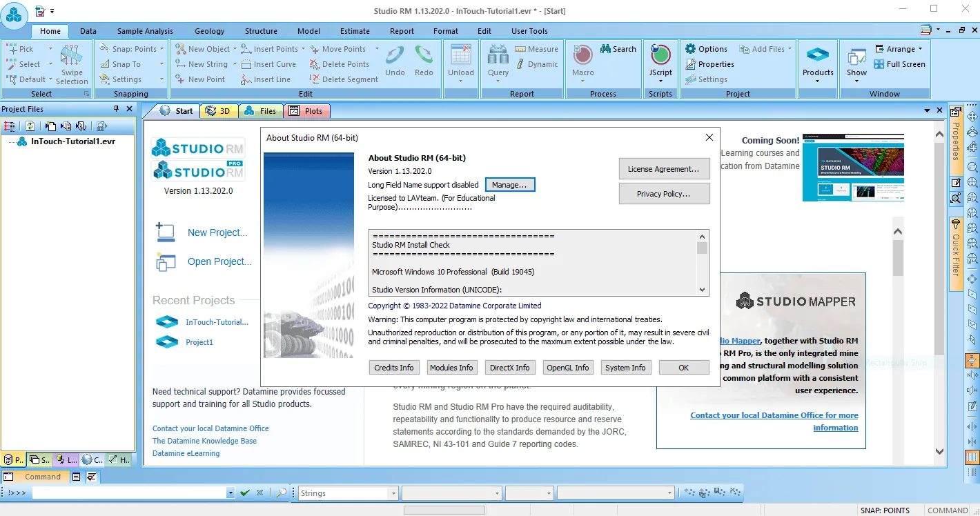
Task: Toggle the Snap To option
Action: [x=120, y=64]
